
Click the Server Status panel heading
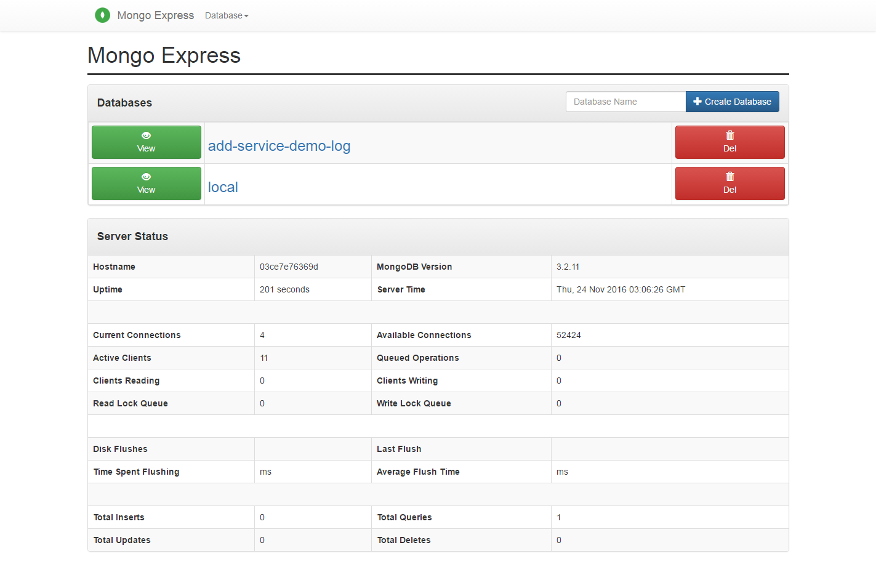pyautogui.click(x=132, y=236)
